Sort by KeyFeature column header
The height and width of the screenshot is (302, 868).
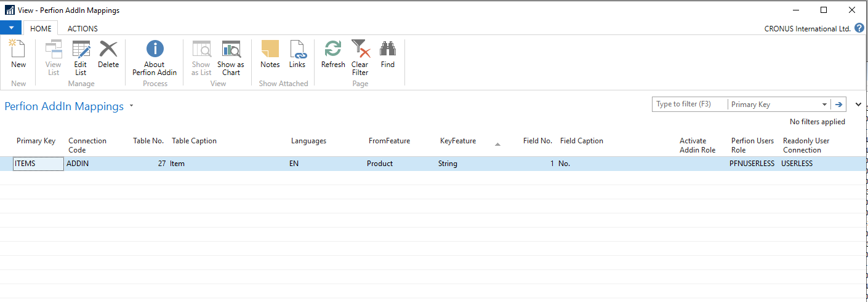[x=458, y=141]
